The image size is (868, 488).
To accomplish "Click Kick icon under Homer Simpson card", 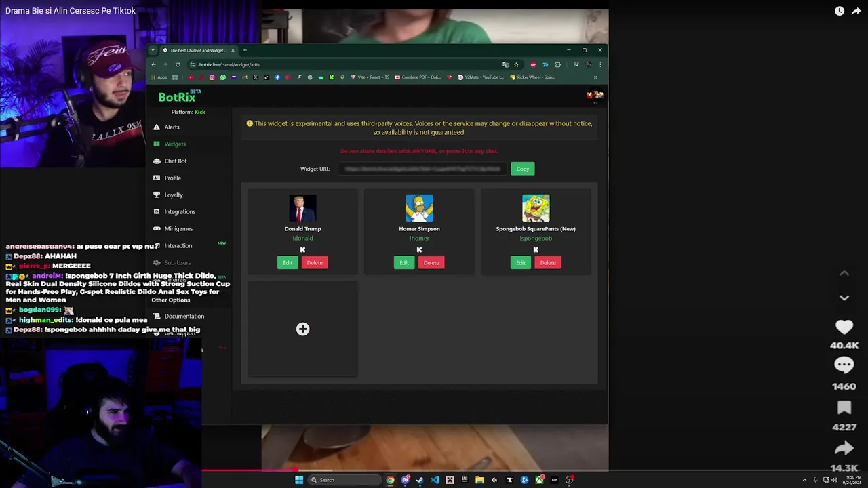I will pyautogui.click(x=419, y=249).
